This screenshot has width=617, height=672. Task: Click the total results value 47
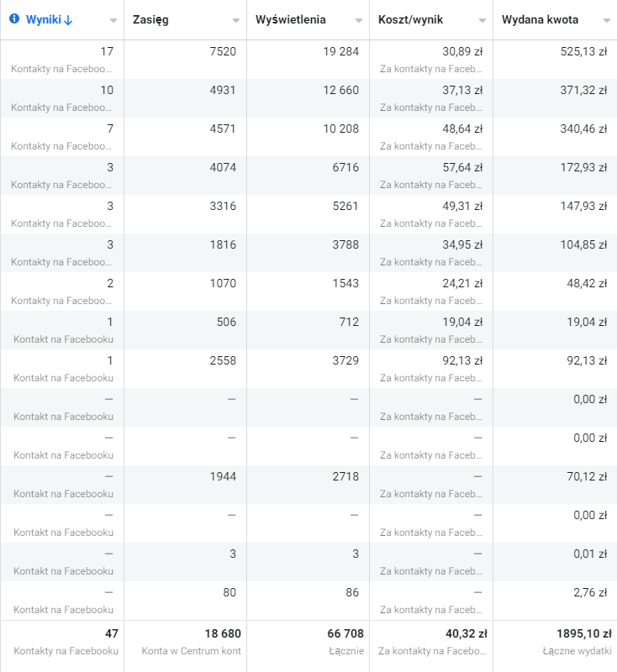(111, 633)
